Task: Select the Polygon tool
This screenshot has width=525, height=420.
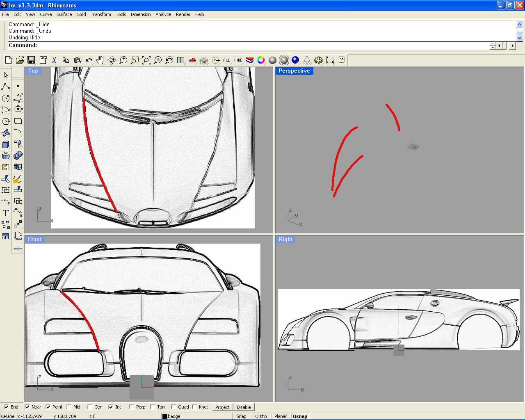Action: (6, 121)
